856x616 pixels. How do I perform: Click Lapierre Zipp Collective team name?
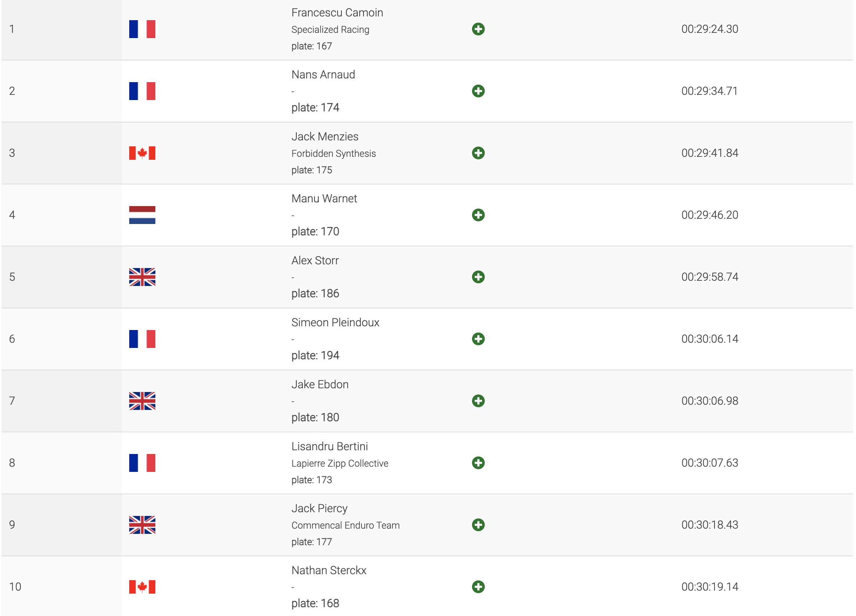[339, 463]
